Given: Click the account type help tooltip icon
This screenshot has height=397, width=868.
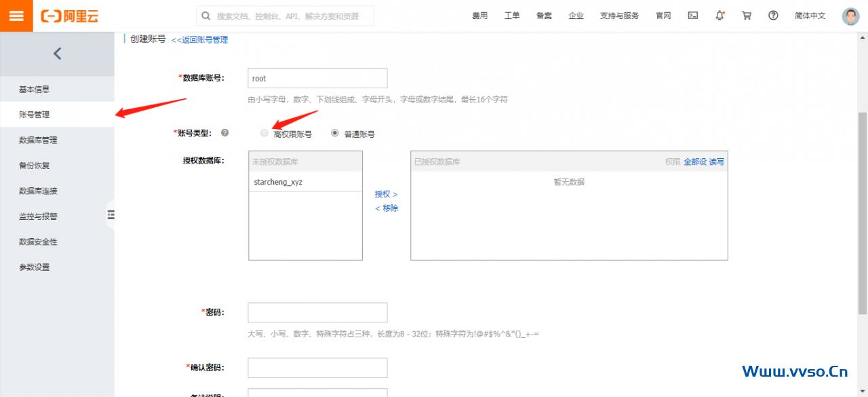Looking at the screenshot, I should coord(224,133).
